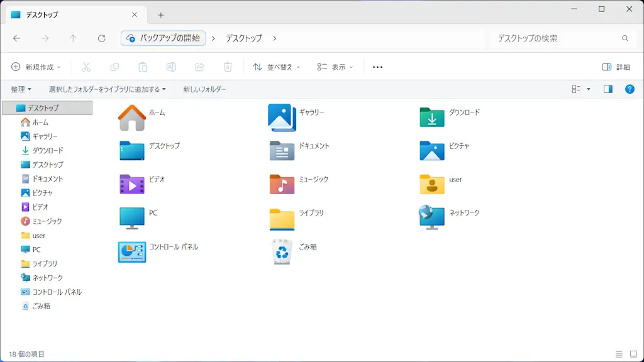Toggle the preview pane button
Screen dimensions: 644x362
pos(608,89)
